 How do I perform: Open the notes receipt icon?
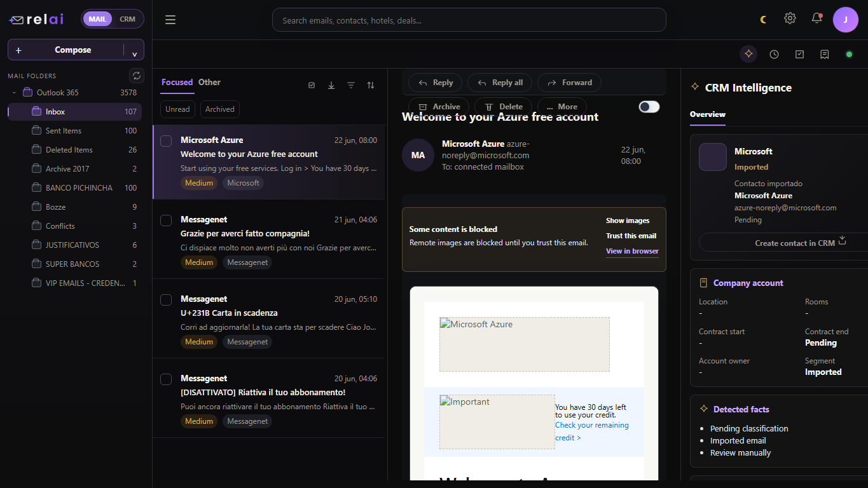[x=825, y=54]
